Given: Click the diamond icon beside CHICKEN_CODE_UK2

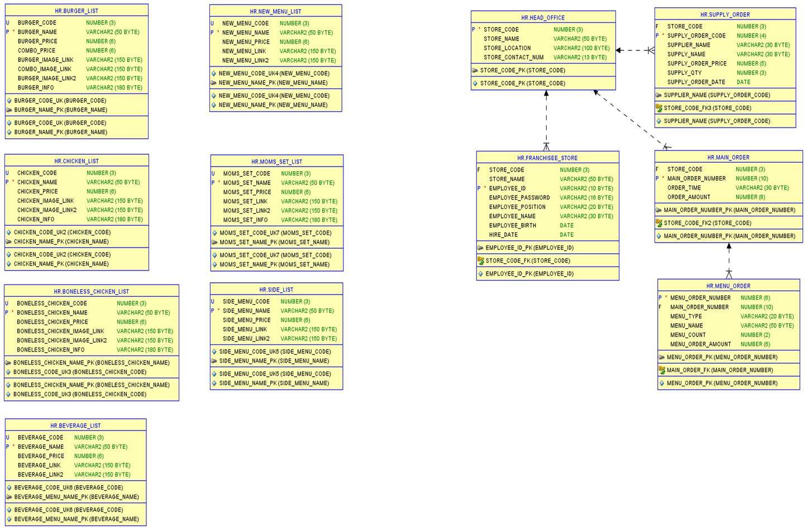Looking at the screenshot, I should [8, 232].
